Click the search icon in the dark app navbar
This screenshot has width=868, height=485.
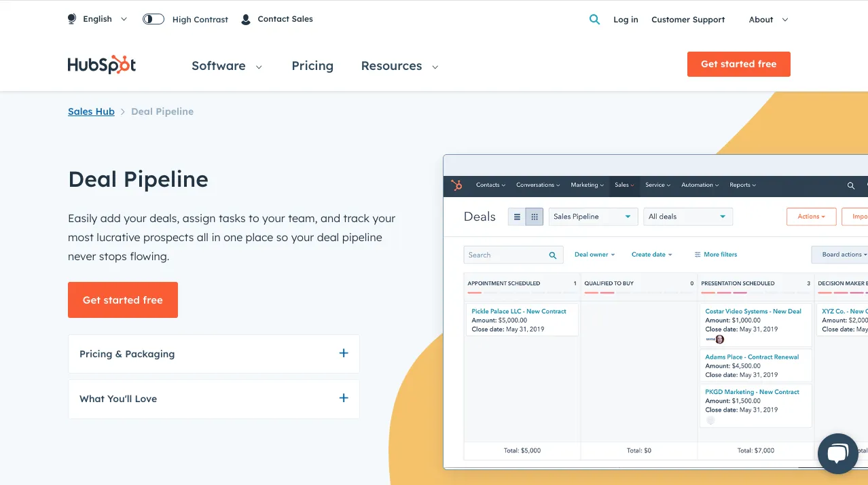click(851, 185)
